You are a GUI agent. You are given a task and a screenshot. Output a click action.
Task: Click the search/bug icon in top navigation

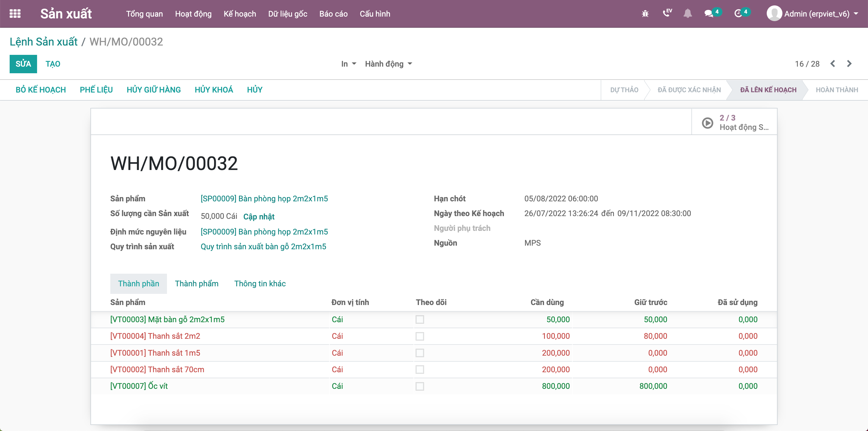click(x=646, y=14)
